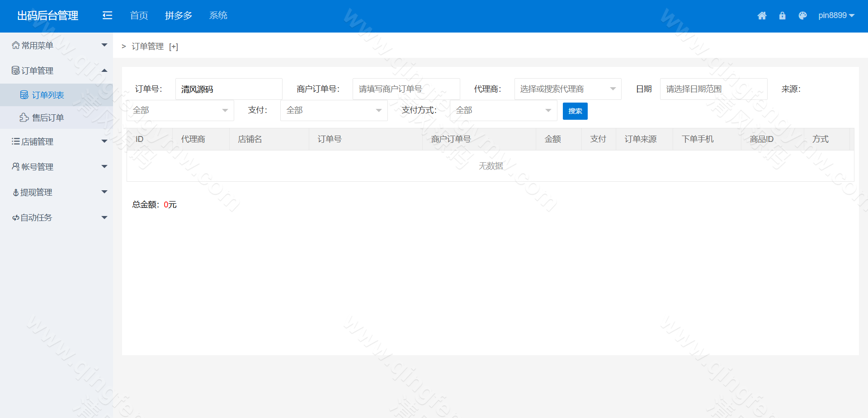Click the blue 搜索 search button
Screen dimensions: 868x418
[575, 111]
